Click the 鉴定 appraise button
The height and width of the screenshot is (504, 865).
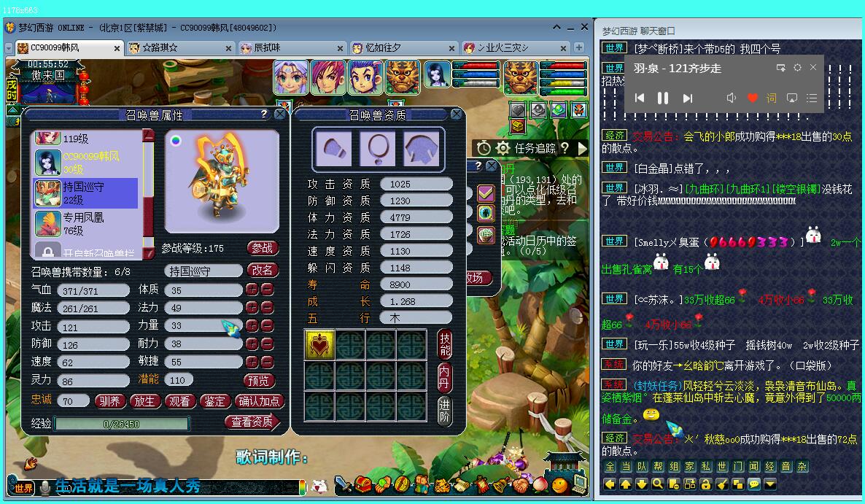click(x=214, y=401)
